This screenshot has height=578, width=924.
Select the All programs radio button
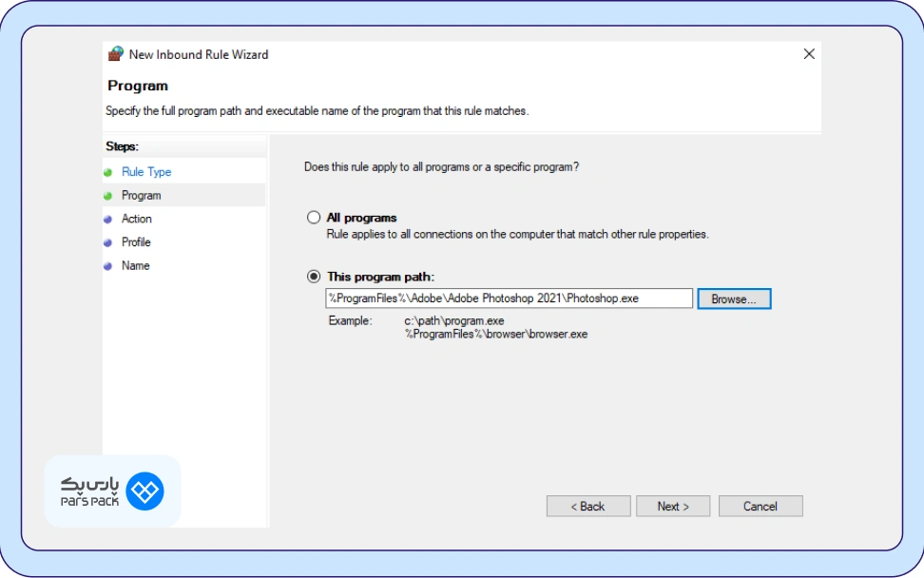click(x=314, y=218)
